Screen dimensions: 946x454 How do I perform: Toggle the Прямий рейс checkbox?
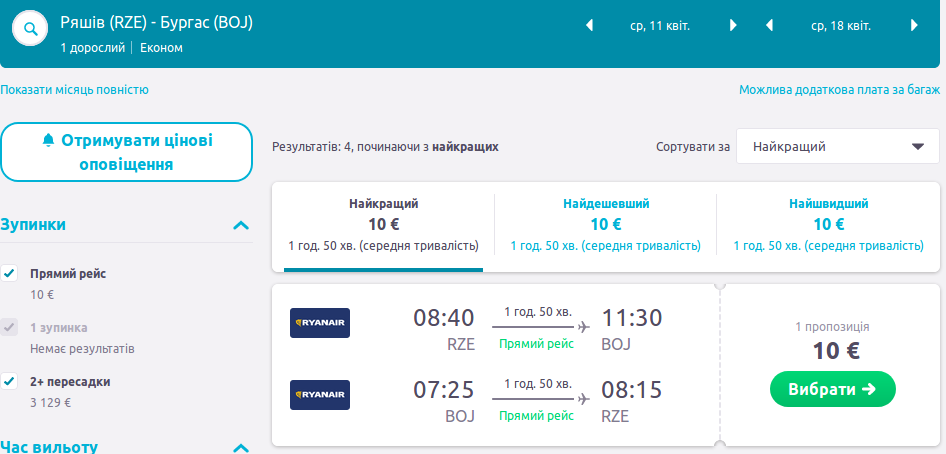[x=10, y=273]
